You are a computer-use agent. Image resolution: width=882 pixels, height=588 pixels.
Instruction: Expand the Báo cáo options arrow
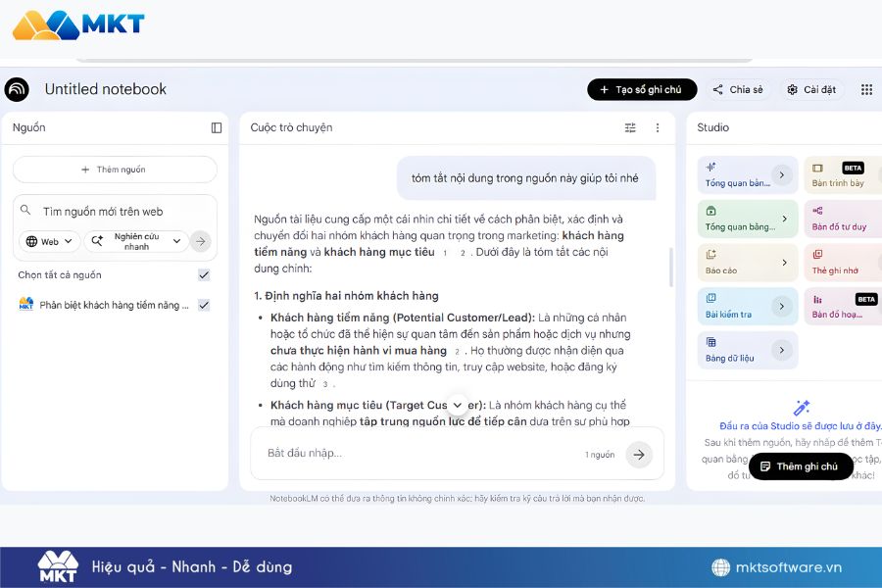[784, 263]
